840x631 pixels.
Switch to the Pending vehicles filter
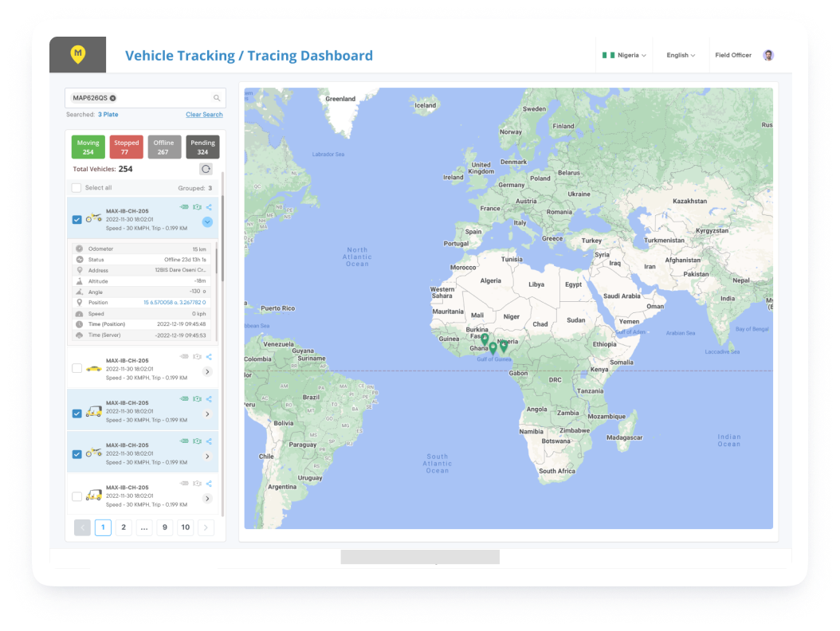202,147
